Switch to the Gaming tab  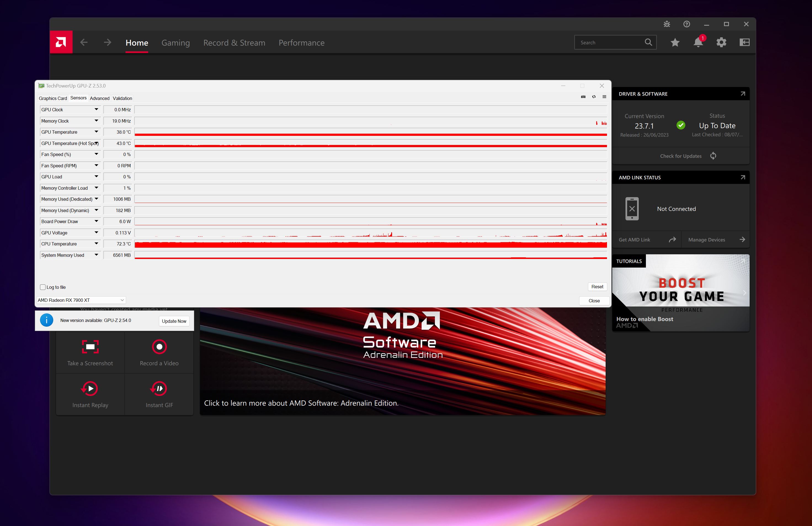click(x=176, y=43)
